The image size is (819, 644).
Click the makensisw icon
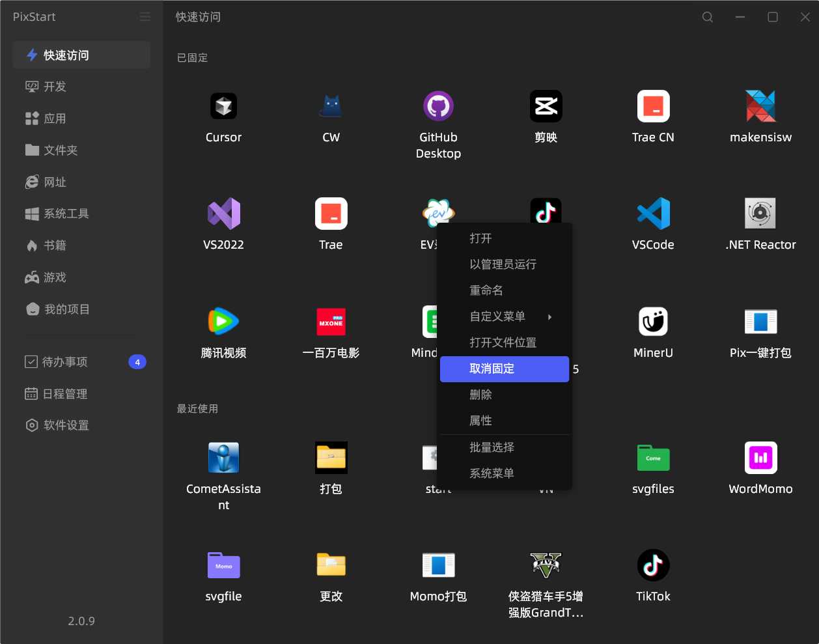[760, 106]
